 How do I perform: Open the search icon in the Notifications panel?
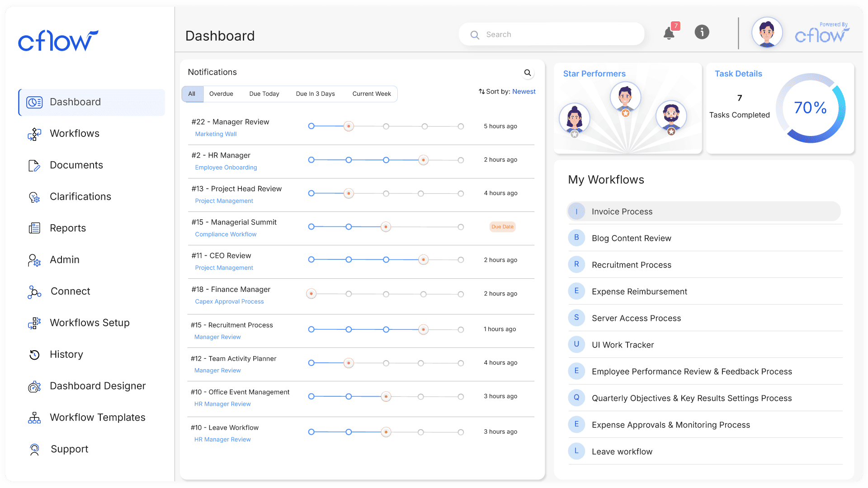pyautogui.click(x=527, y=72)
